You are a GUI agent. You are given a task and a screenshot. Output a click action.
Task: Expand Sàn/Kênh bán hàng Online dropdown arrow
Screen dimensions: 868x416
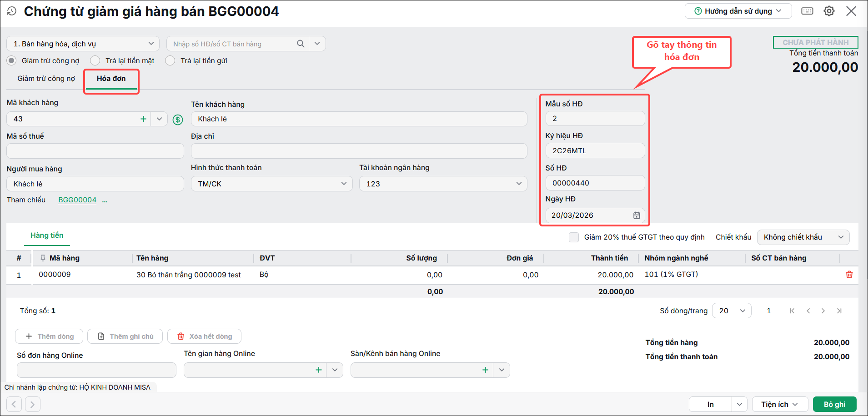(502, 370)
